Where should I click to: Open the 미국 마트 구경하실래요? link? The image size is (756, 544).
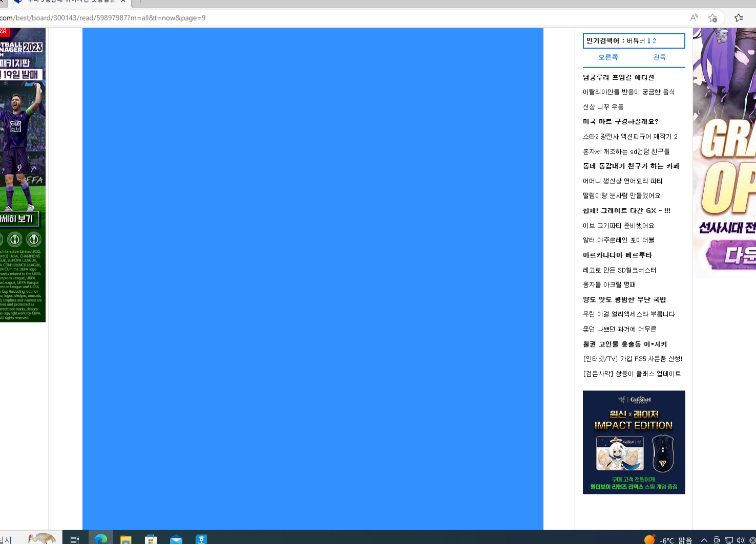tap(620, 122)
